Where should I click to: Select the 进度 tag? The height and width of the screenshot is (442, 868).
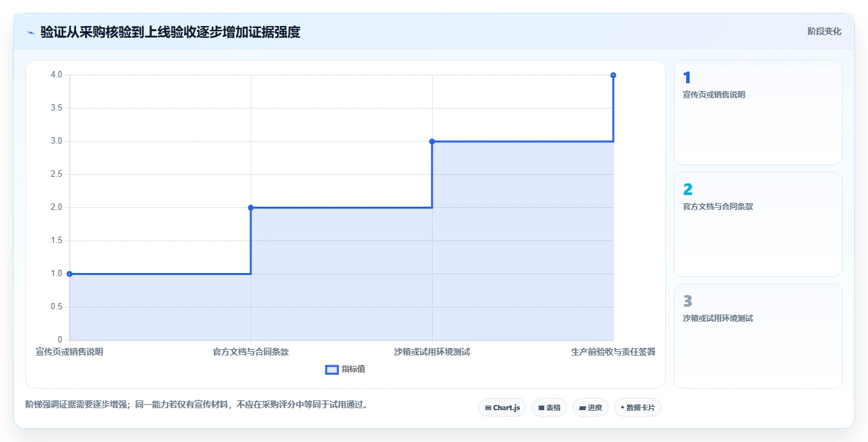tap(590, 408)
